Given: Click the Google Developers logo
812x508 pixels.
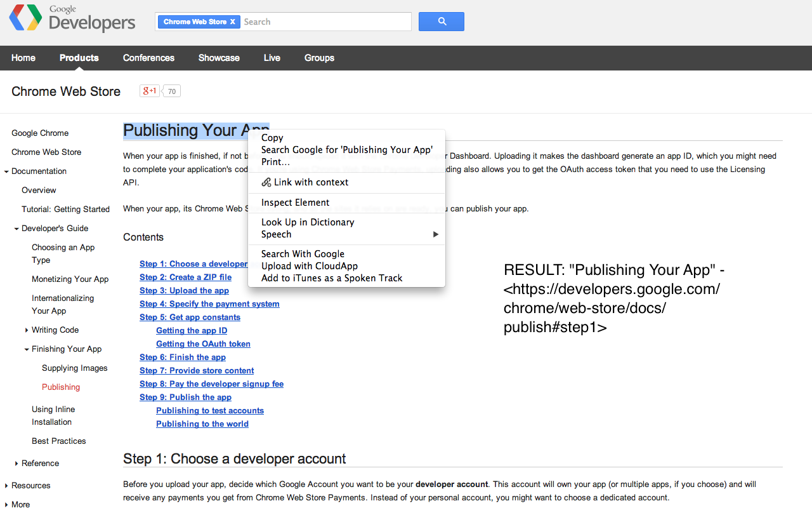Looking at the screenshot, I should click(x=72, y=18).
